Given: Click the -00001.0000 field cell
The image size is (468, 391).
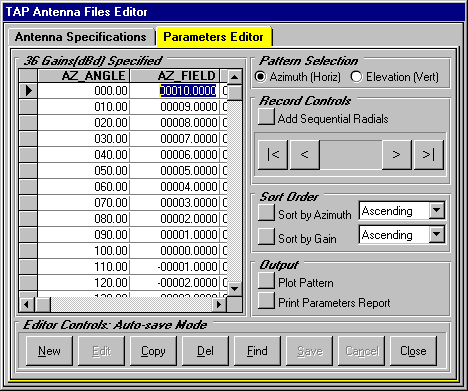Looking at the screenshot, I should click(x=175, y=267).
